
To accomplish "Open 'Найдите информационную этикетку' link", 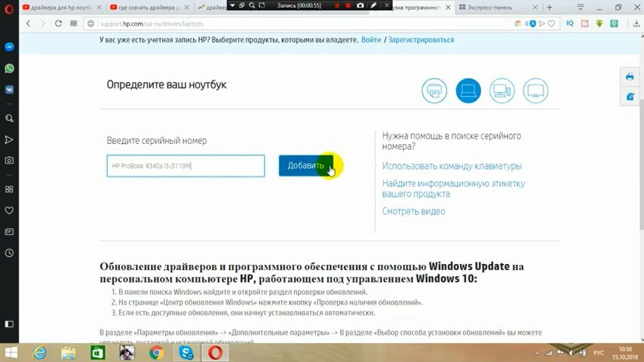I will click(x=453, y=189).
